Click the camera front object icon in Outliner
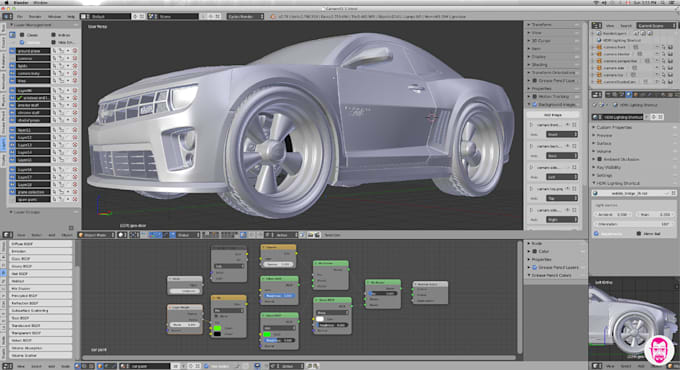This screenshot has width=680, height=370. (599, 47)
